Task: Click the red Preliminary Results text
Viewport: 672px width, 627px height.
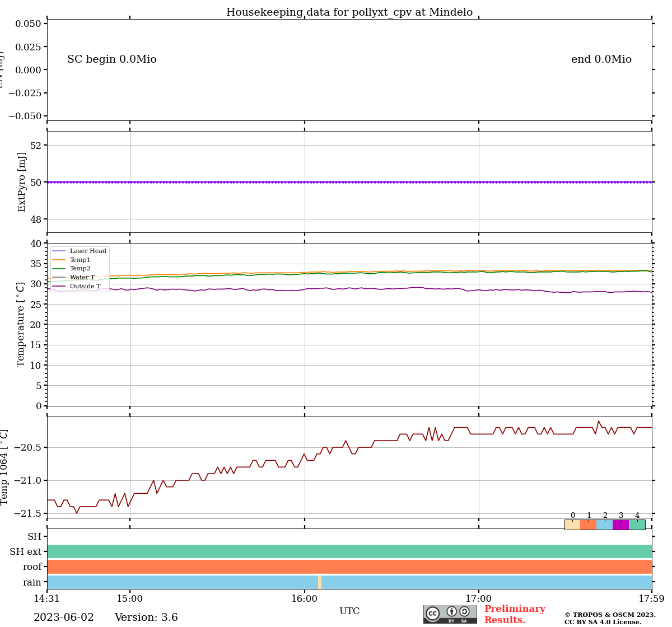Action: click(x=514, y=614)
